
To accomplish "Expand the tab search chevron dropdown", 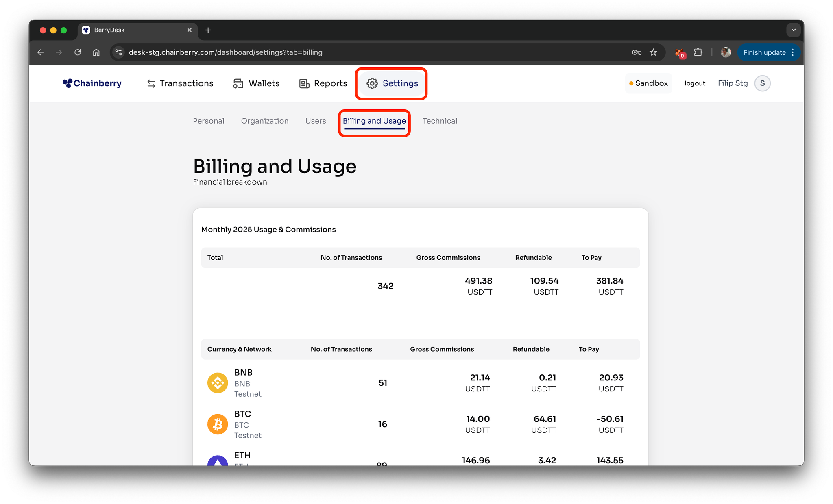I will click(793, 30).
